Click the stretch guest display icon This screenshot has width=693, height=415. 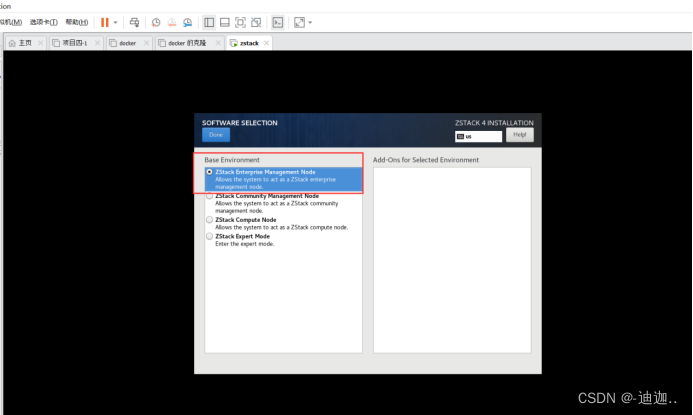(x=299, y=22)
